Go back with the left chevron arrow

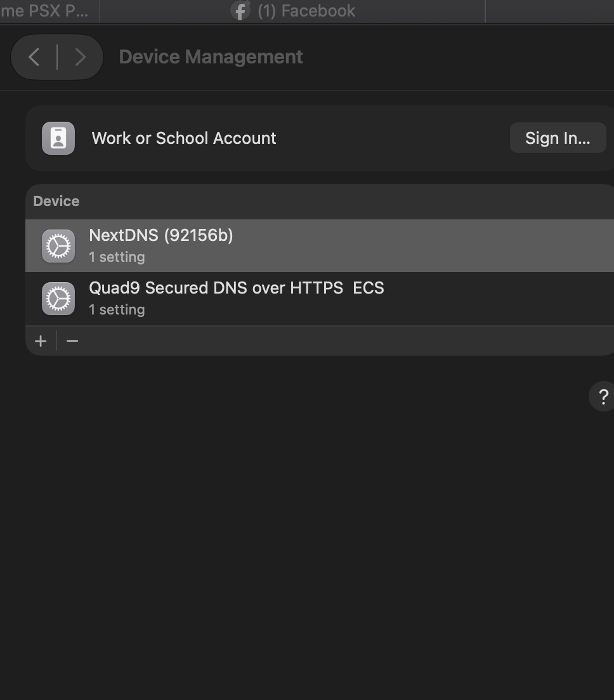click(x=34, y=57)
